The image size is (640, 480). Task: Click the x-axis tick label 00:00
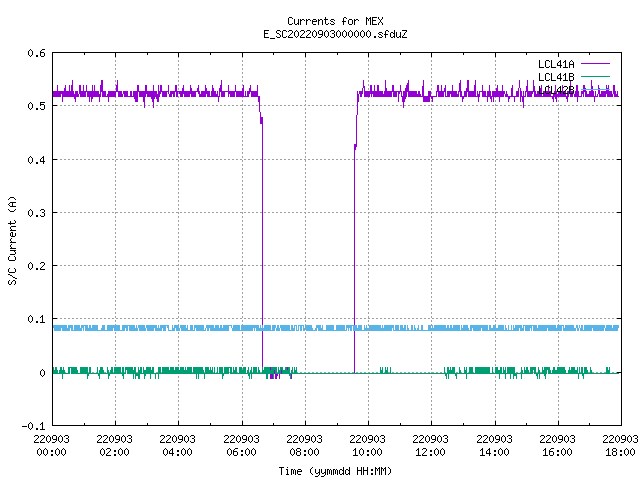point(51,452)
